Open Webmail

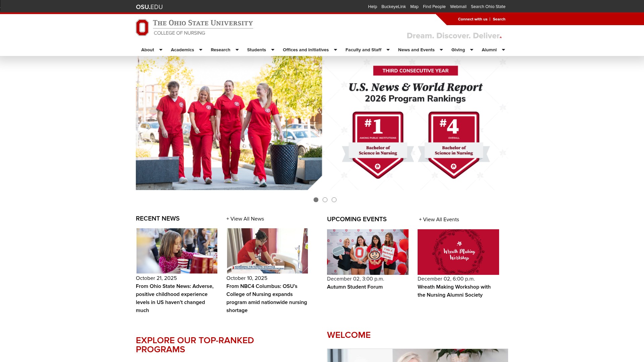click(x=458, y=7)
